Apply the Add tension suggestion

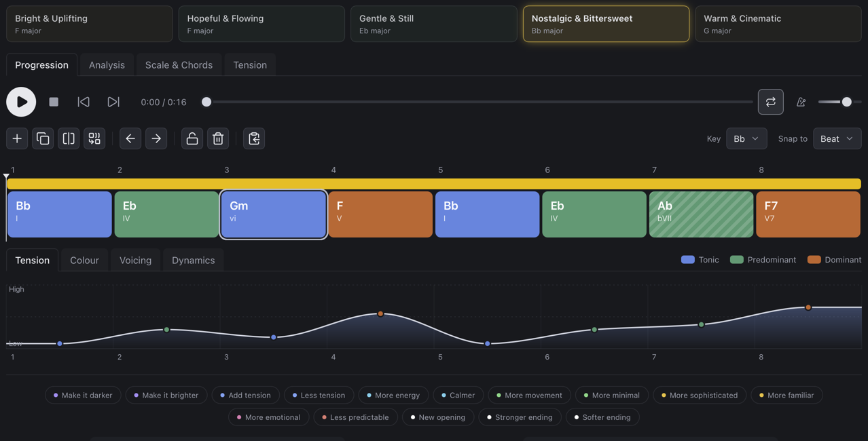(x=246, y=395)
